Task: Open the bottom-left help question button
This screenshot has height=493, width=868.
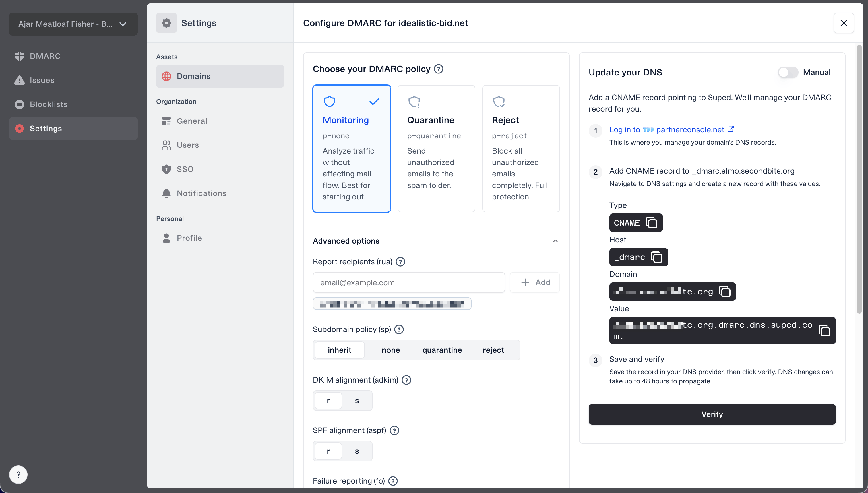Action: coord(18,474)
